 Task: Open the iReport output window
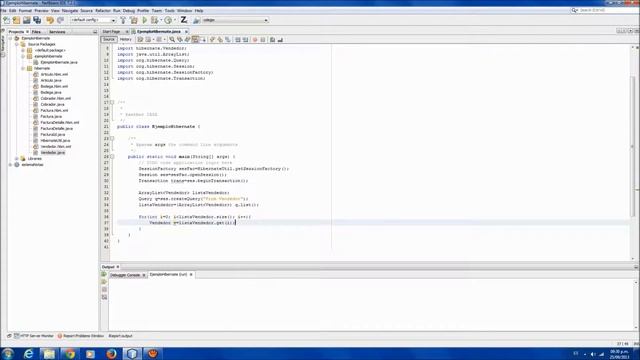(x=120, y=336)
